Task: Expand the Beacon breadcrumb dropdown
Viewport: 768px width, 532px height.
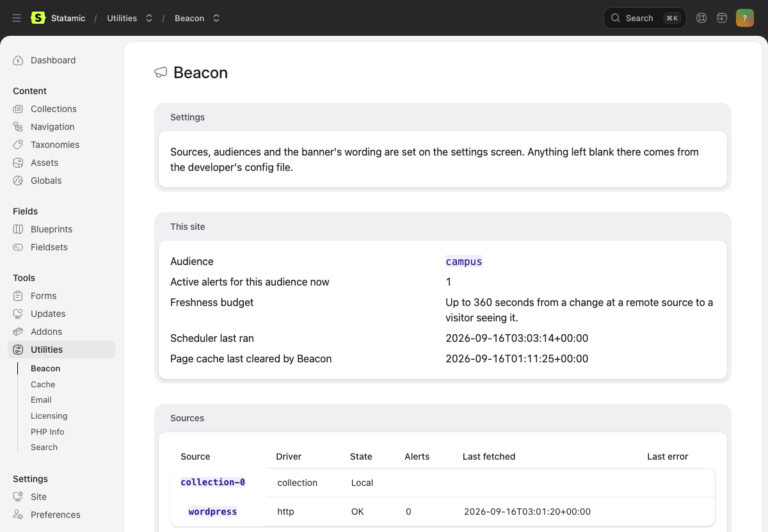Action: [x=216, y=18]
